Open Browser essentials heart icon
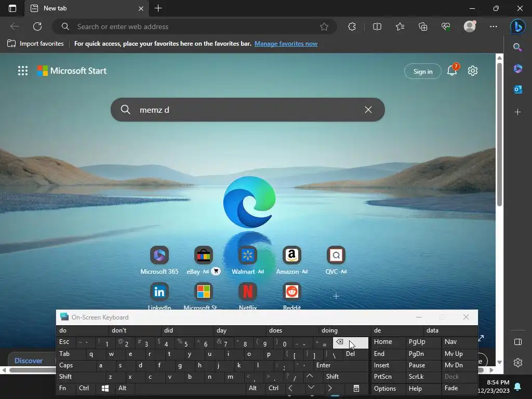Viewport: 532px width, 399px height. [446, 26]
